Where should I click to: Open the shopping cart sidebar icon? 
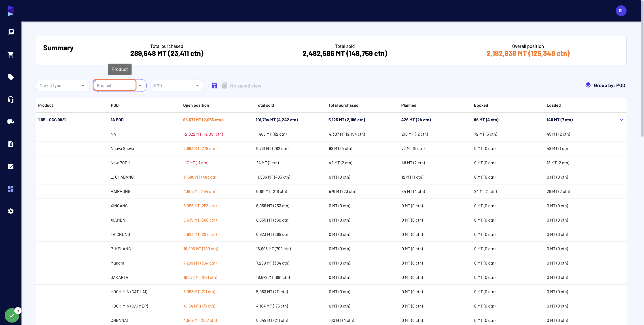click(x=11, y=55)
